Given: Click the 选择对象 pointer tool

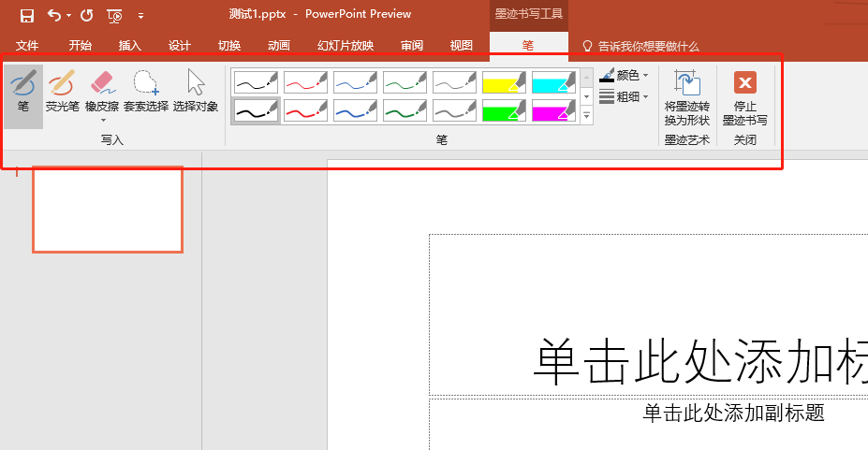Looking at the screenshot, I should [196, 91].
